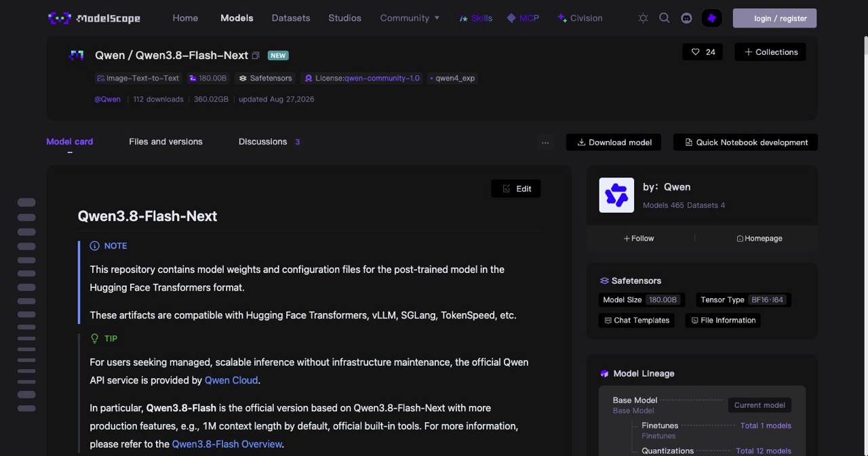Expand Total 12 models under Quantizations
Screen dimensions: 868x456
[764, 451]
